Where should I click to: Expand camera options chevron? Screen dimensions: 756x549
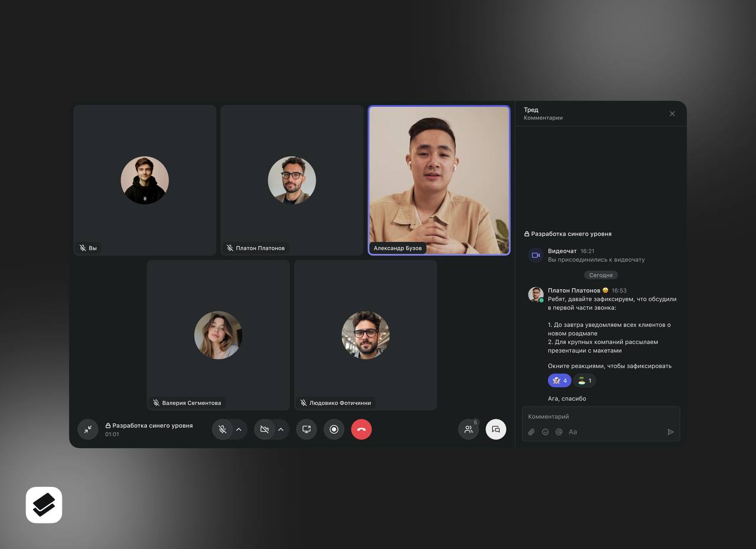281,429
